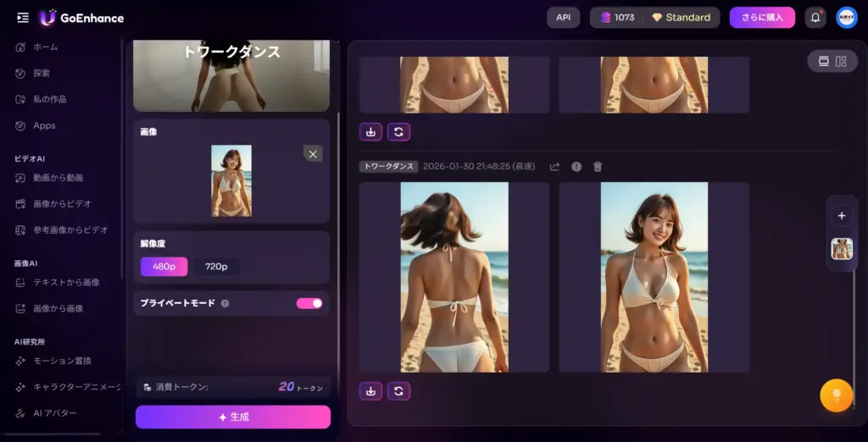Click the トワークダンス tag on the 21:48:25 result
The image size is (868, 442).
point(388,167)
